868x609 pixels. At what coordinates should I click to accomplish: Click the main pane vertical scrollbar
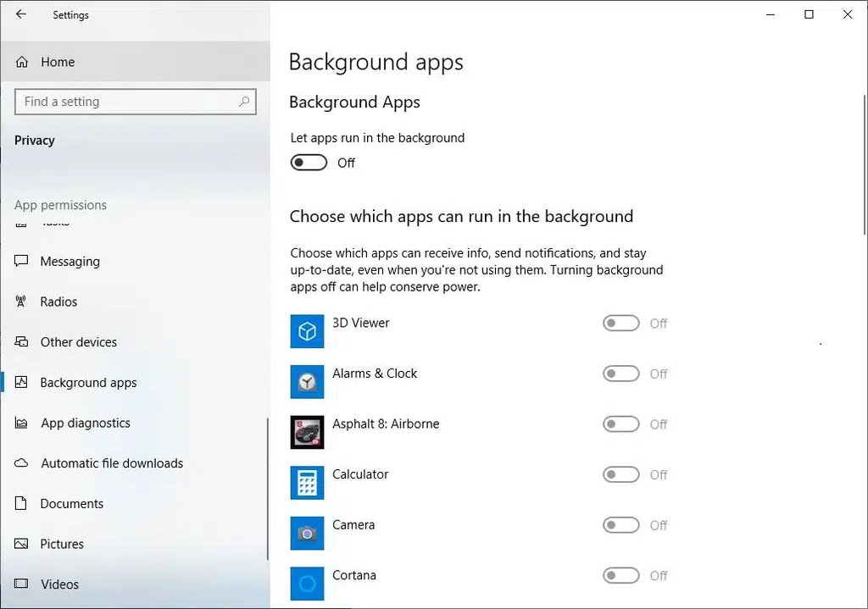(865, 165)
